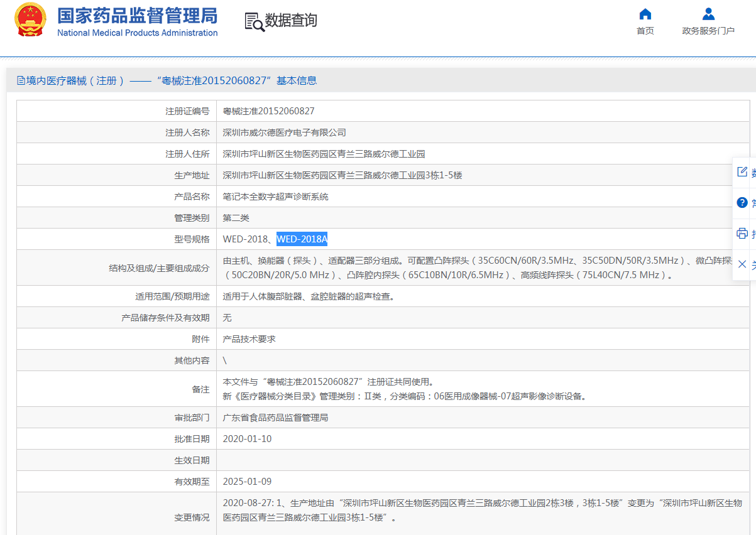Click the print icon in side panel
The image size is (756, 535).
742,233
